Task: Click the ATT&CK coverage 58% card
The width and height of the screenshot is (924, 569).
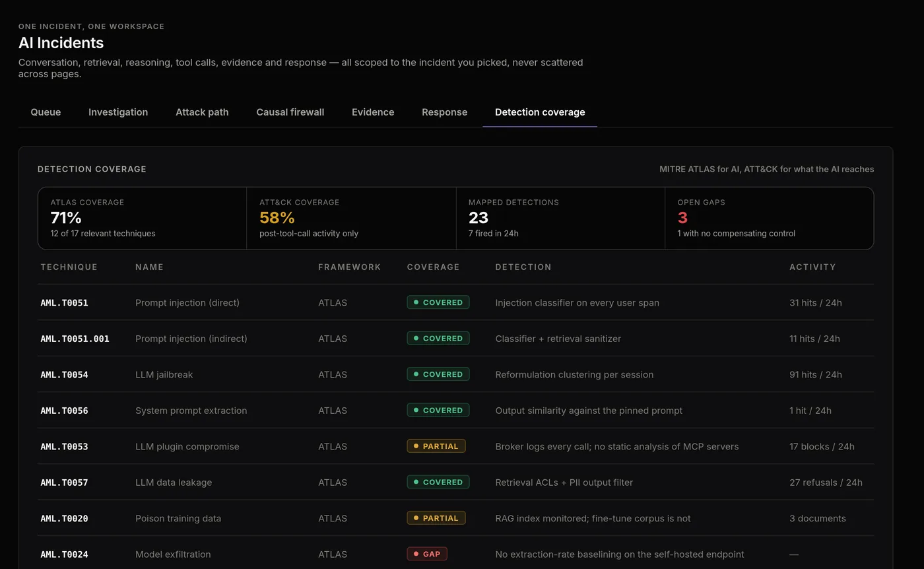Action: point(351,218)
